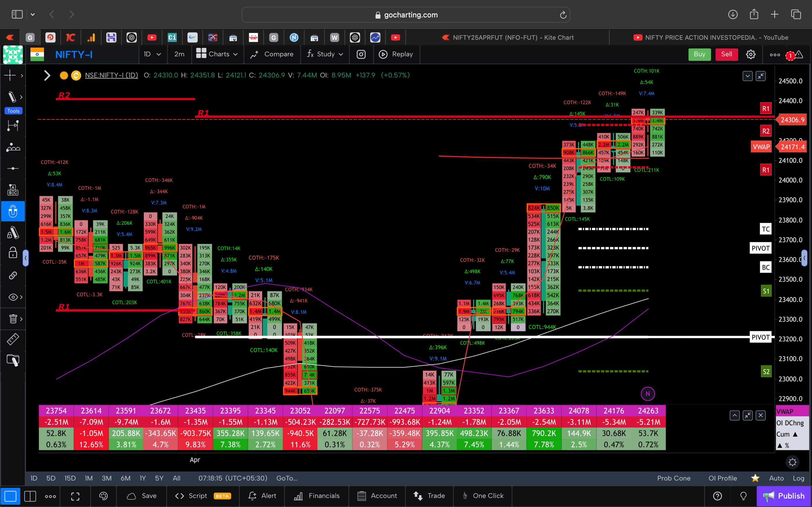Click the Instagram snapshot icon in the toolbar
Viewport: 812px width, 507px height.
[361, 54]
